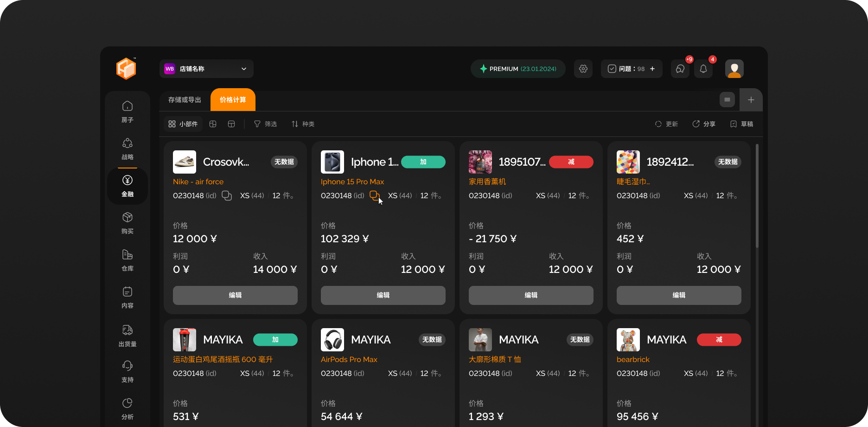Click 编辑 button on Iphone 15 card
This screenshot has height=427, width=868.
click(x=383, y=295)
